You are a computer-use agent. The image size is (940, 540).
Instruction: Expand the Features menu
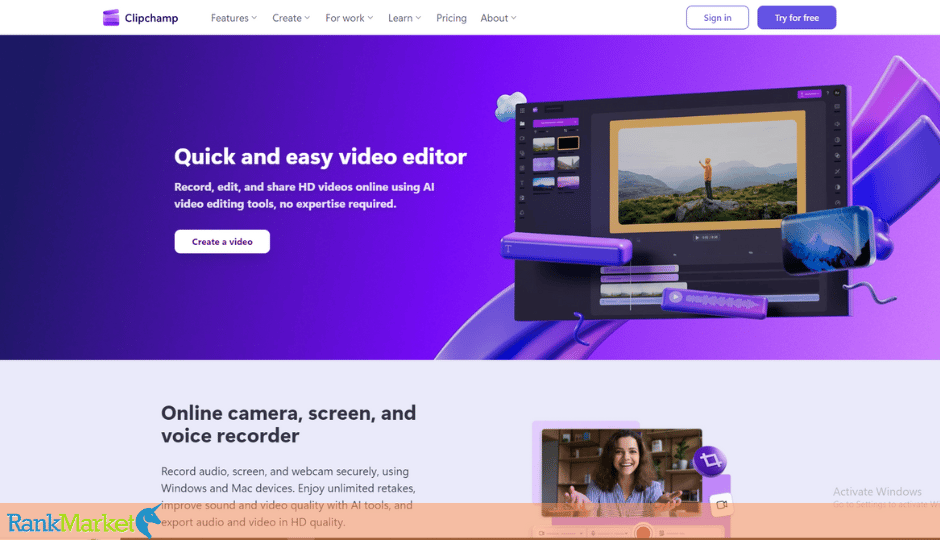(x=234, y=18)
